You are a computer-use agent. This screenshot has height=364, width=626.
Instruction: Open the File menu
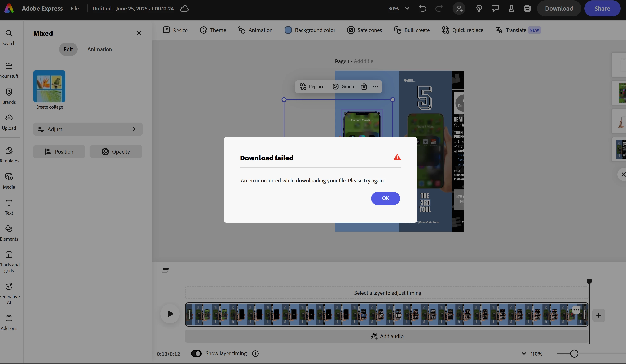74,9
